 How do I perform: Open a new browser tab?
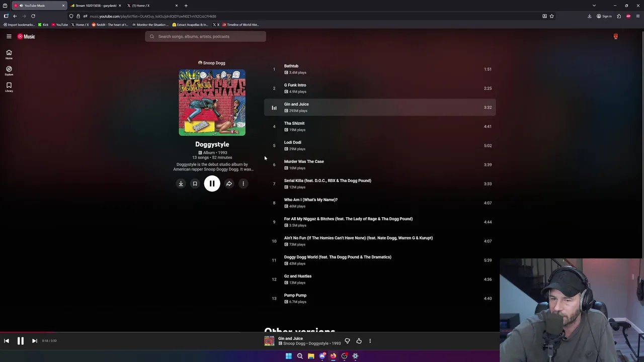pos(186,6)
